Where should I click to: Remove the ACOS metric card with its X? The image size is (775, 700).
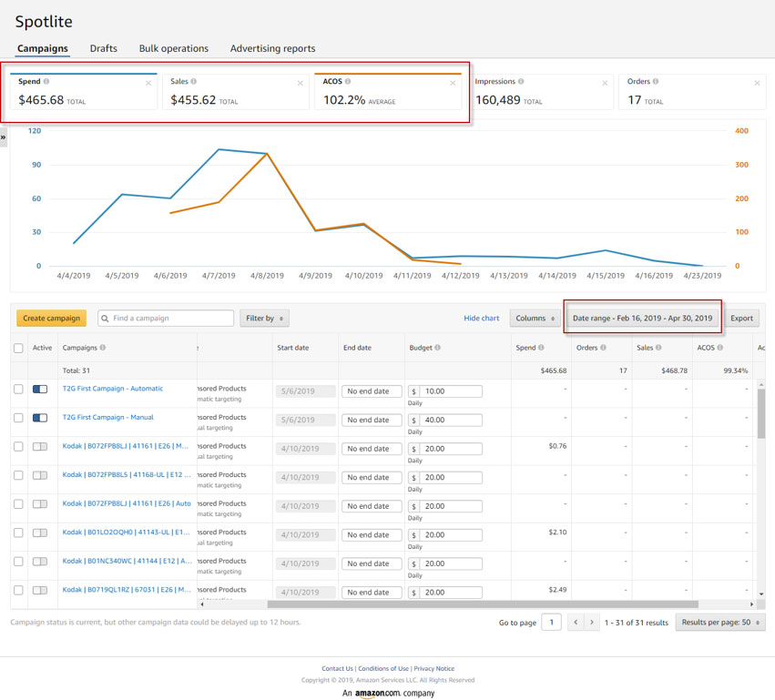pyautogui.click(x=453, y=83)
